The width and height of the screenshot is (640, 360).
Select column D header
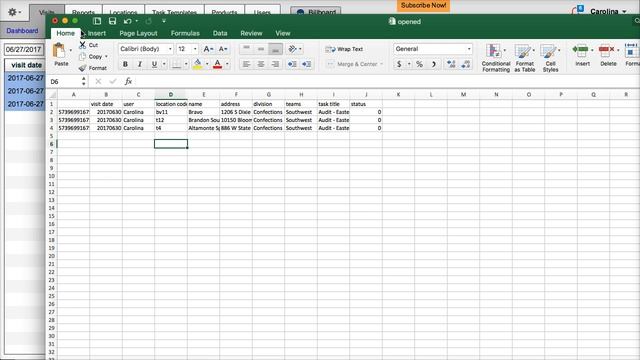[171, 95]
